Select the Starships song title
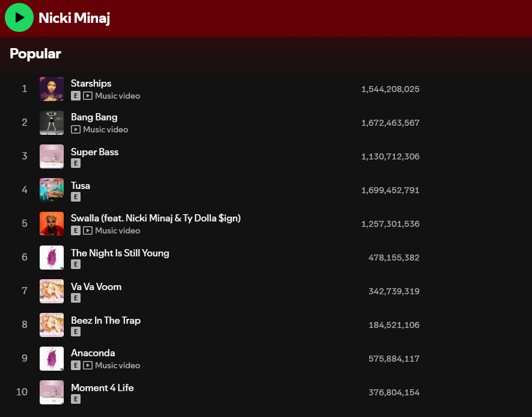Image resolution: width=532 pixels, height=417 pixels. 91,83
